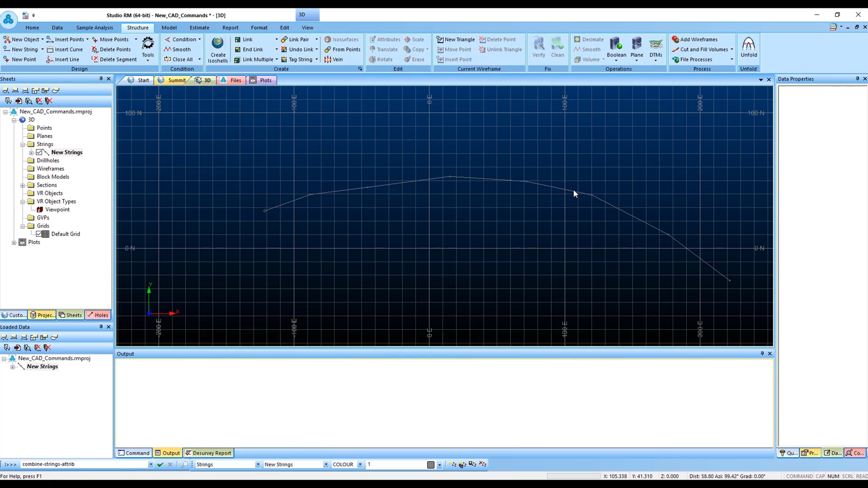Click the grey colour swatch

coord(430,465)
